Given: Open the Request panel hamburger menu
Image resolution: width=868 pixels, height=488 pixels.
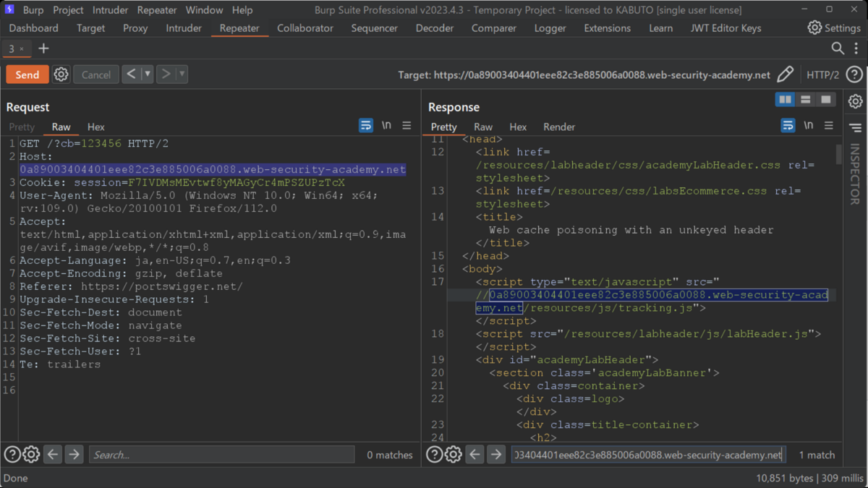Looking at the screenshot, I should click(x=407, y=126).
